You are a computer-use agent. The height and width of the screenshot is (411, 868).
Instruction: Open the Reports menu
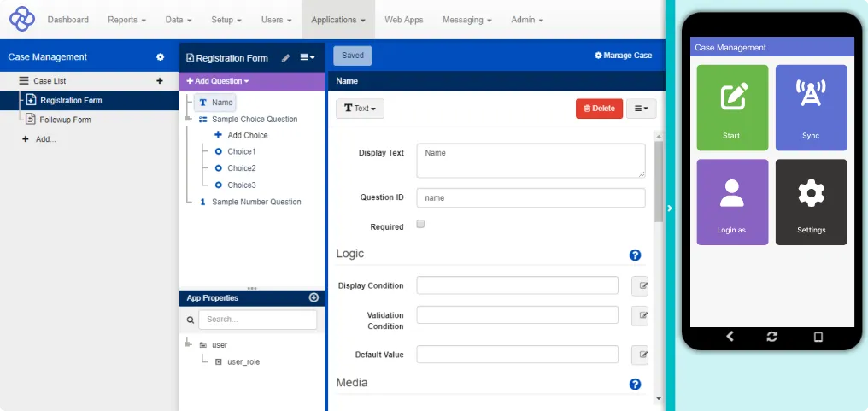(x=126, y=20)
